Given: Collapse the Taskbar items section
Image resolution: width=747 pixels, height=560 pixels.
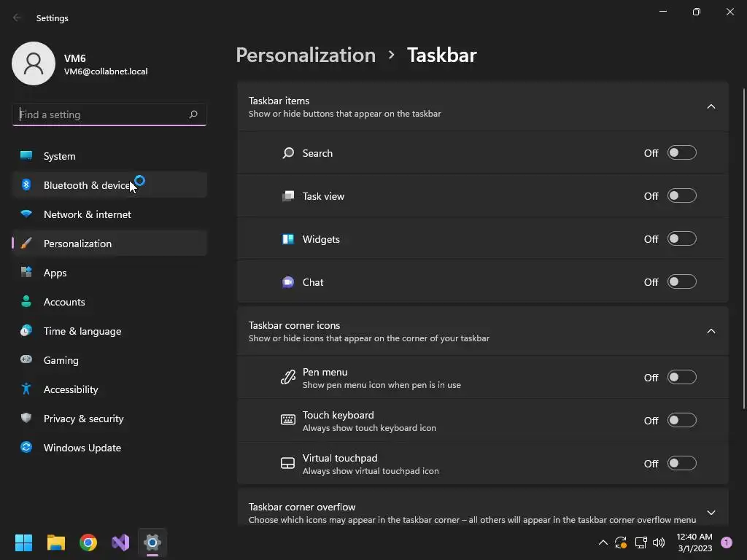Looking at the screenshot, I should pos(711,106).
